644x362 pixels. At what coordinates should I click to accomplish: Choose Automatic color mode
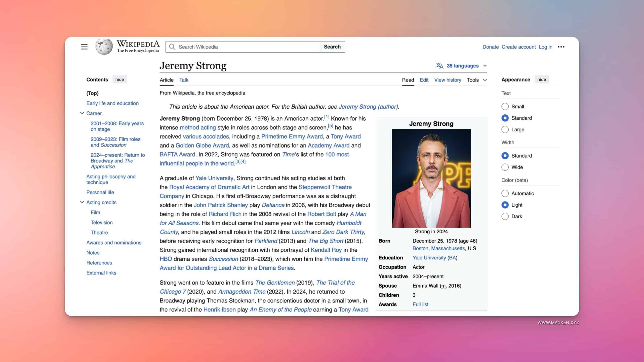tap(505, 194)
